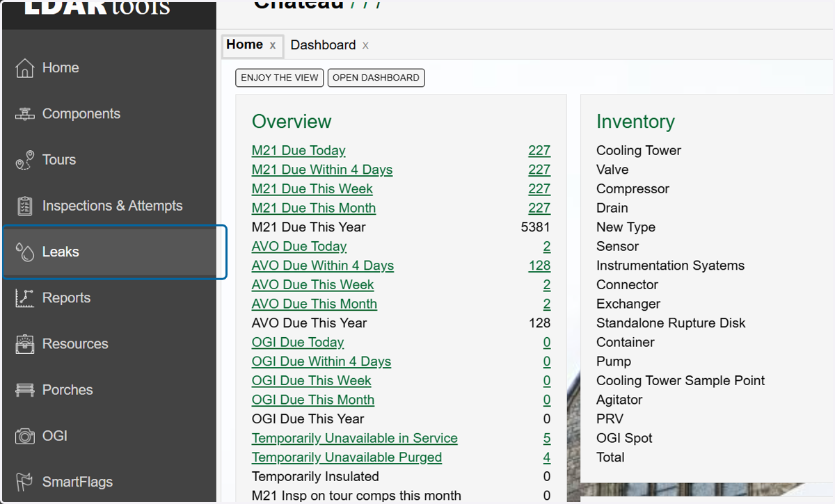Open the SmartFlags sidebar menu label
Image resolution: width=835 pixels, height=504 pixels.
pos(77,482)
